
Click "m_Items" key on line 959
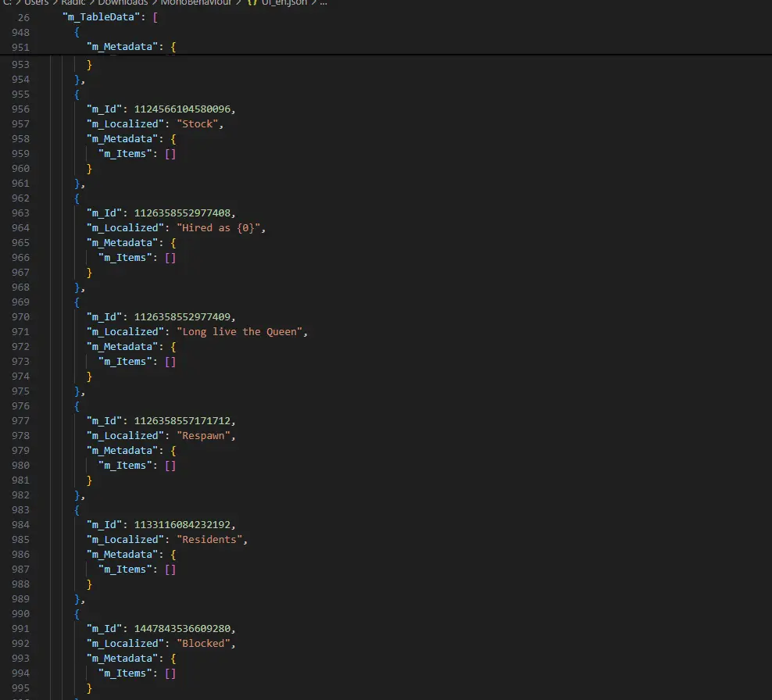click(125, 154)
